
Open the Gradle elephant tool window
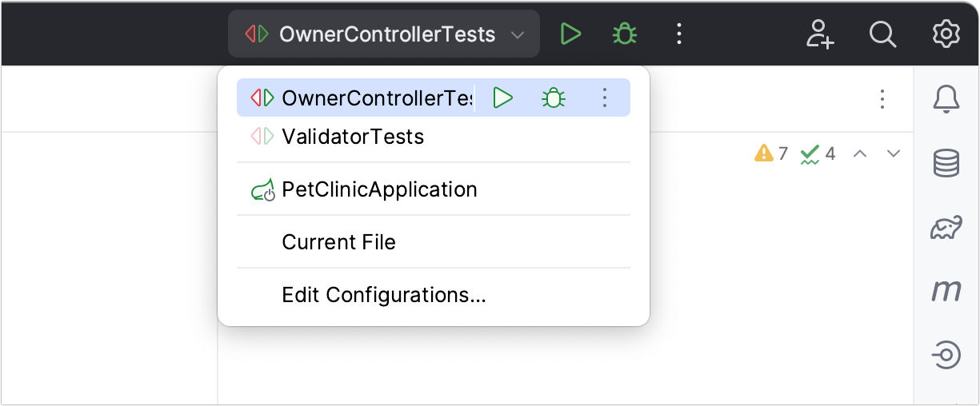coord(946,229)
